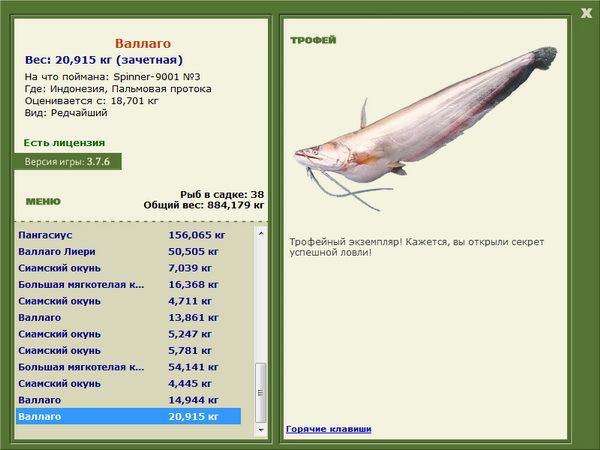Click the Spinner-9001 №3 lure text
The width and height of the screenshot is (600, 450).
point(157,77)
